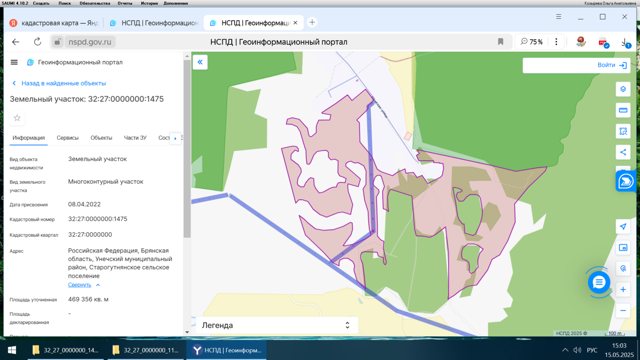
Task: Open the Создать menu in top bar
Action: [41, 3]
